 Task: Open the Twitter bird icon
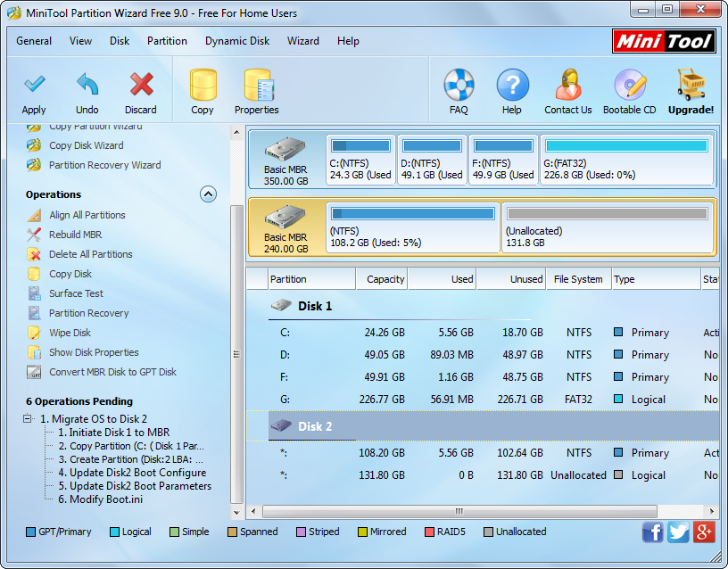coord(678,532)
